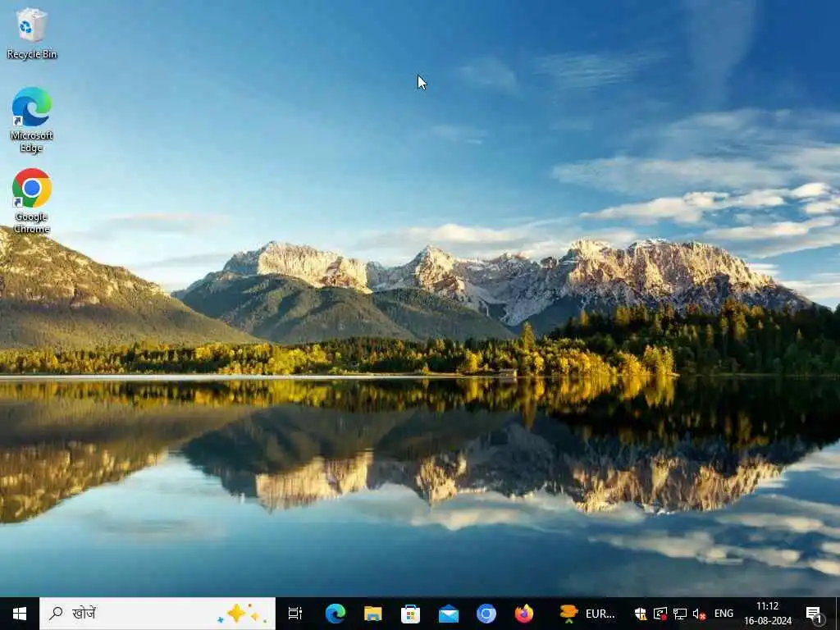Select the Microsoft Edge desktop shortcut

click(32, 120)
